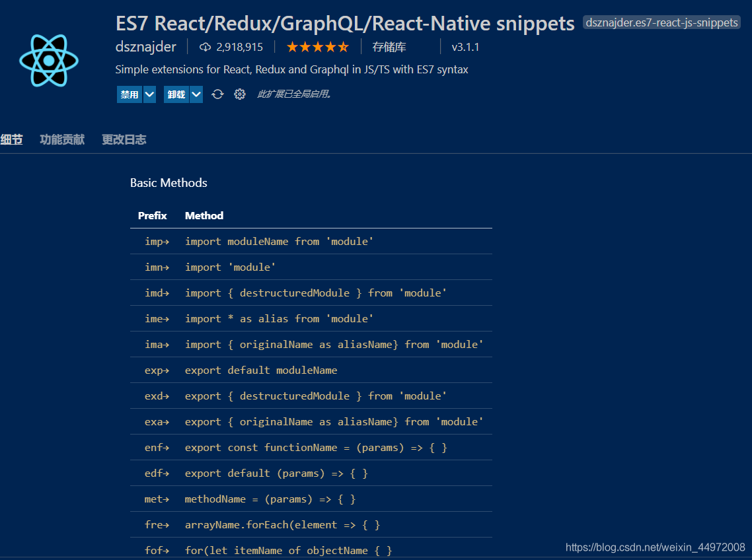Screen dimensions: 752x560
Task: Click the 此扩展已全局启用 status text
Action: 294,94
